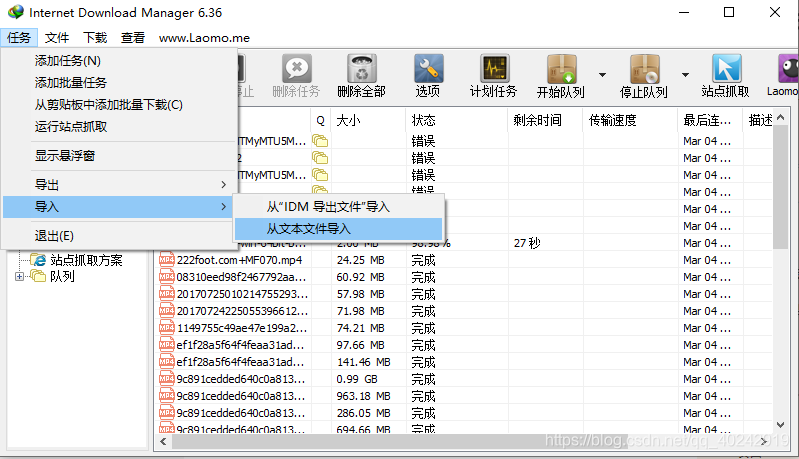Click the 删除任务 toolbar icon

click(297, 68)
